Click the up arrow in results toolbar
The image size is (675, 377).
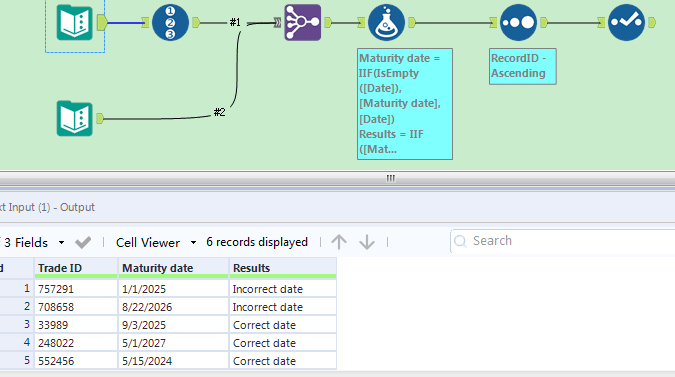(339, 242)
